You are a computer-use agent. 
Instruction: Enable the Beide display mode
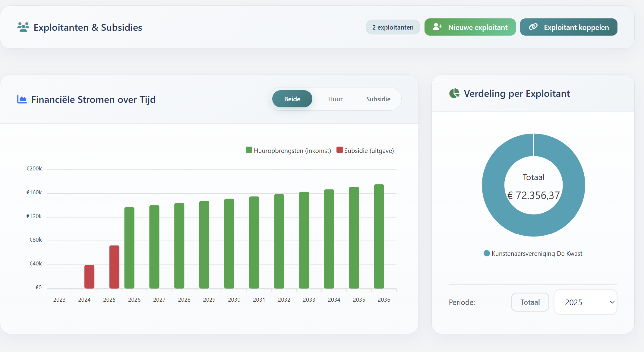tap(292, 99)
